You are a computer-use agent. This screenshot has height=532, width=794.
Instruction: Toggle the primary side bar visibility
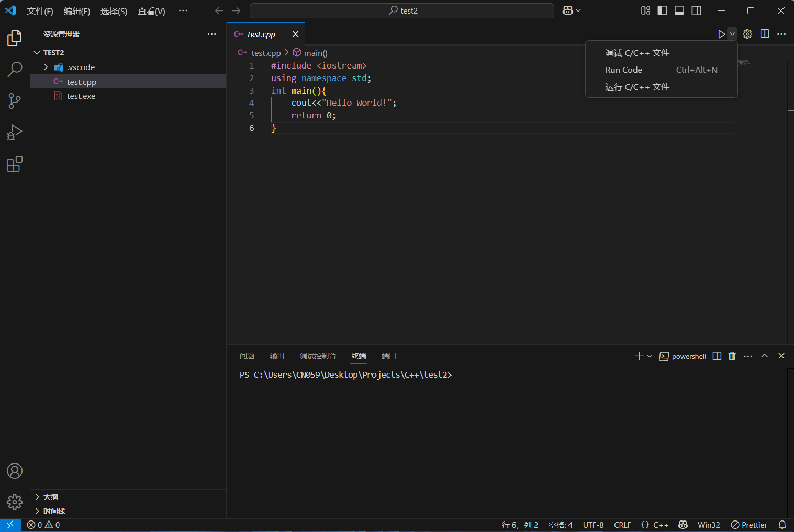tap(662, 10)
